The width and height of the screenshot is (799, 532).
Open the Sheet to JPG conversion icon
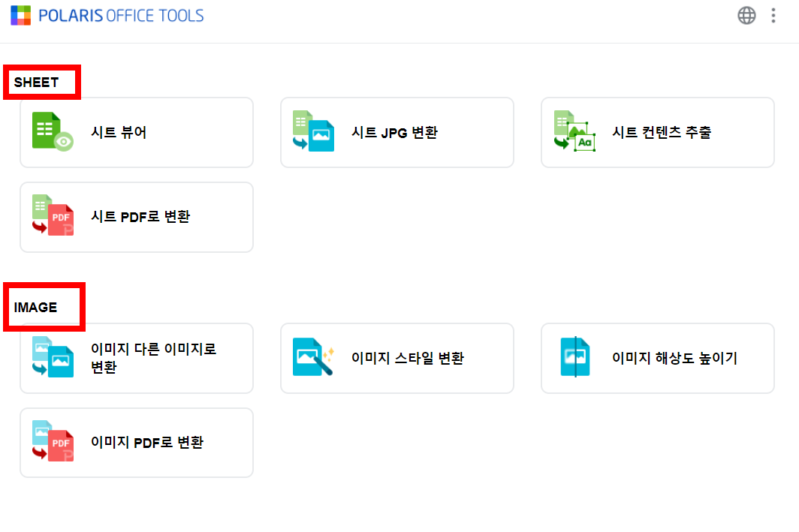point(312,132)
